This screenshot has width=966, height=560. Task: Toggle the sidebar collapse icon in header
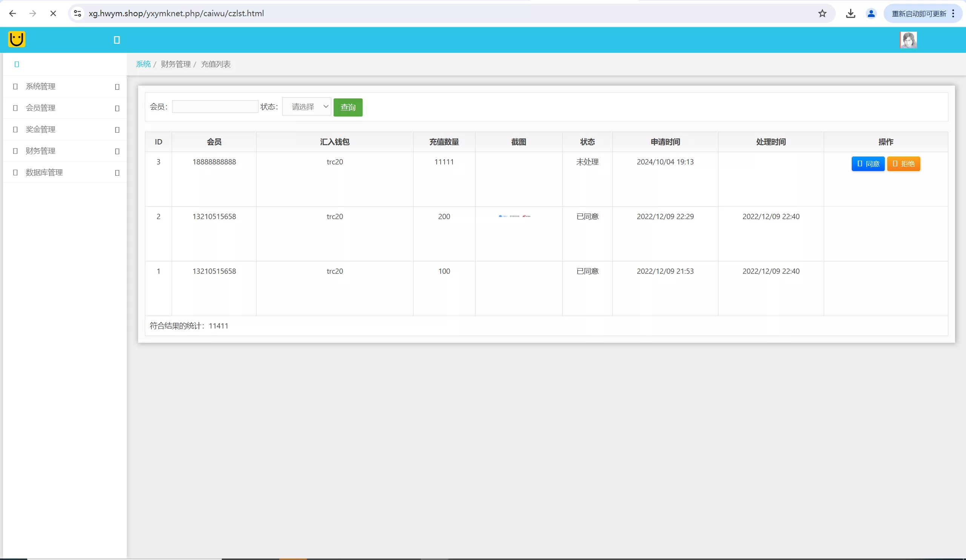click(117, 40)
